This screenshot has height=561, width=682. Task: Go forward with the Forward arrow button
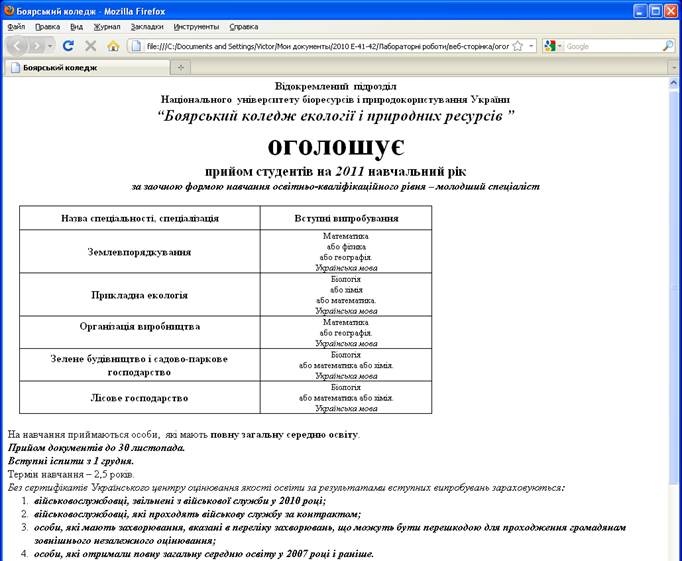[x=37, y=46]
